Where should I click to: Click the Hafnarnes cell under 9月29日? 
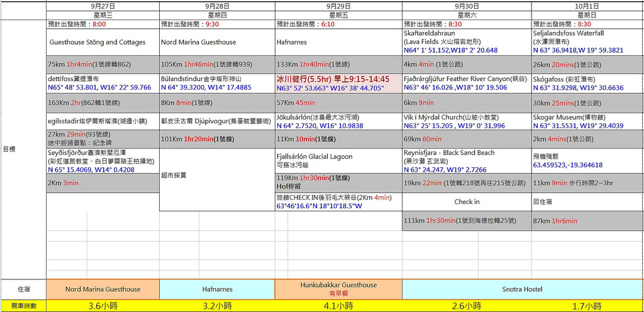[338, 42]
